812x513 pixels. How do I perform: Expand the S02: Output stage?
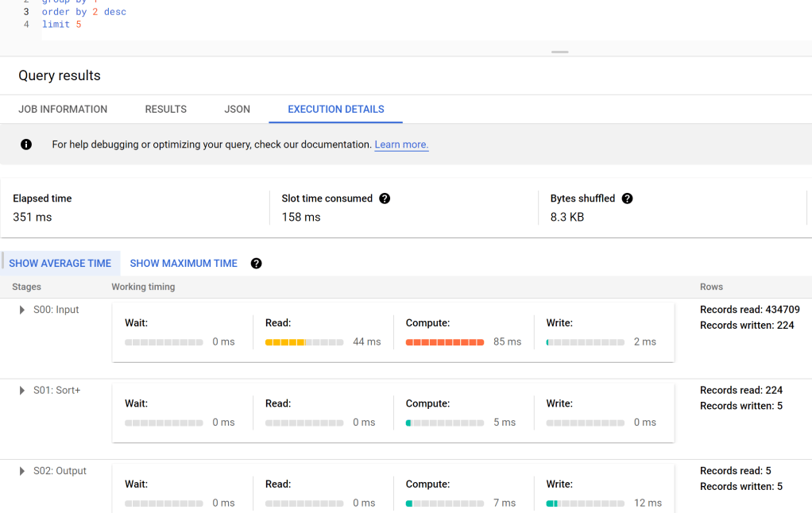pos(22,471)
